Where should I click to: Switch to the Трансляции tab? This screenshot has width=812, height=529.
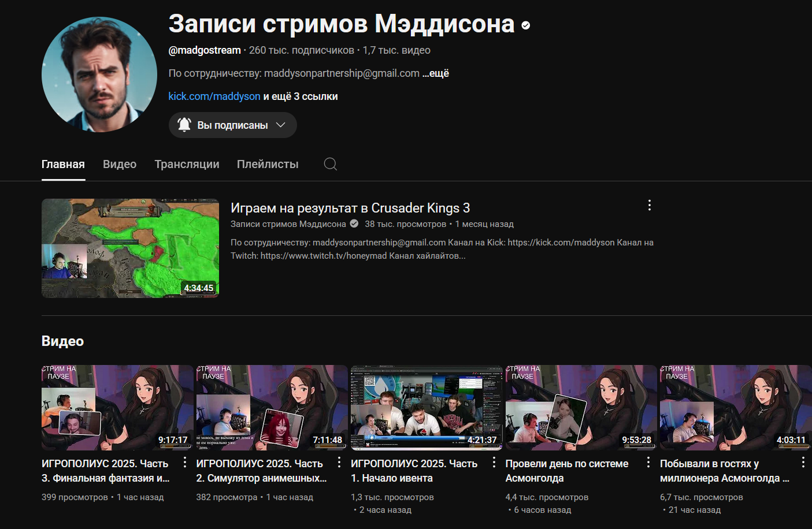pos(187,164)
